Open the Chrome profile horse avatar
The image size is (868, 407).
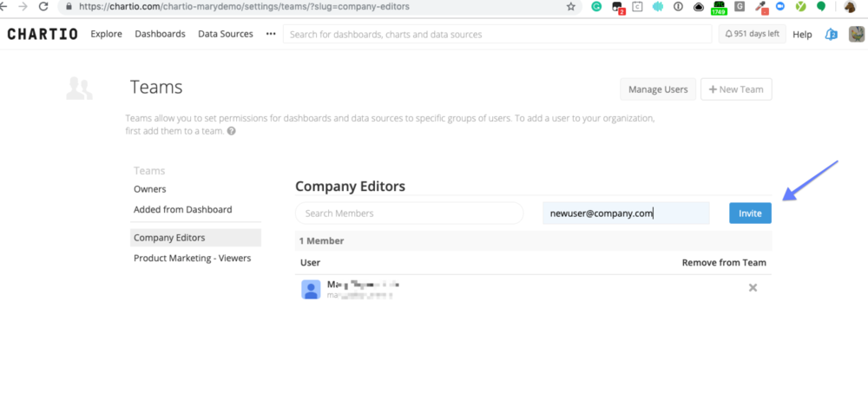click(851, 7)
